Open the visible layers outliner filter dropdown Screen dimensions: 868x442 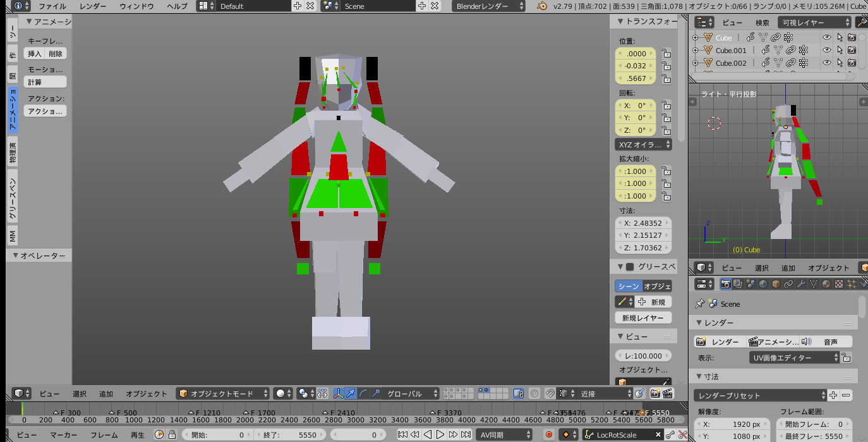click(814, 22)
